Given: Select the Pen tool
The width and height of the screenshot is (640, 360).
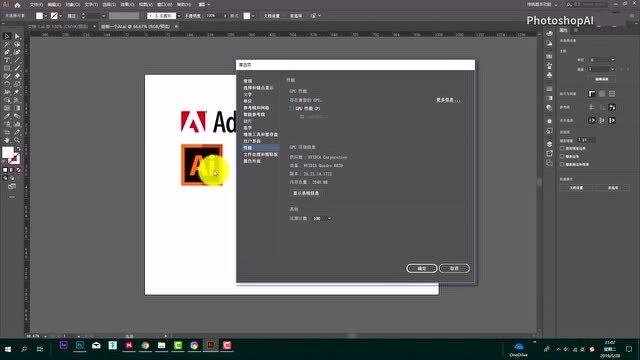Looking at the screenshot, I should 7,52.
